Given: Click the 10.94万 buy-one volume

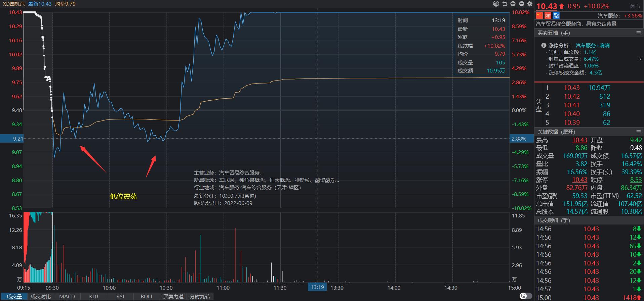Looking at the screenshot, I should point(599,88).
